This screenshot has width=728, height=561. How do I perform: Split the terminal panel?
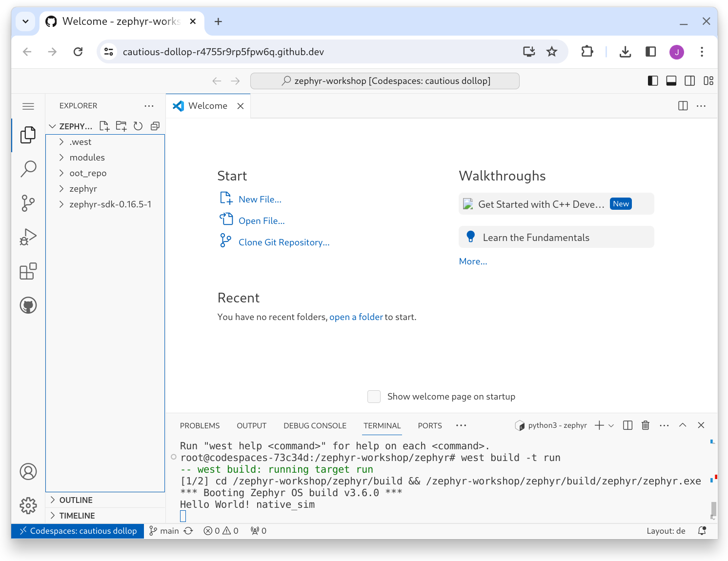click(627, 425)
